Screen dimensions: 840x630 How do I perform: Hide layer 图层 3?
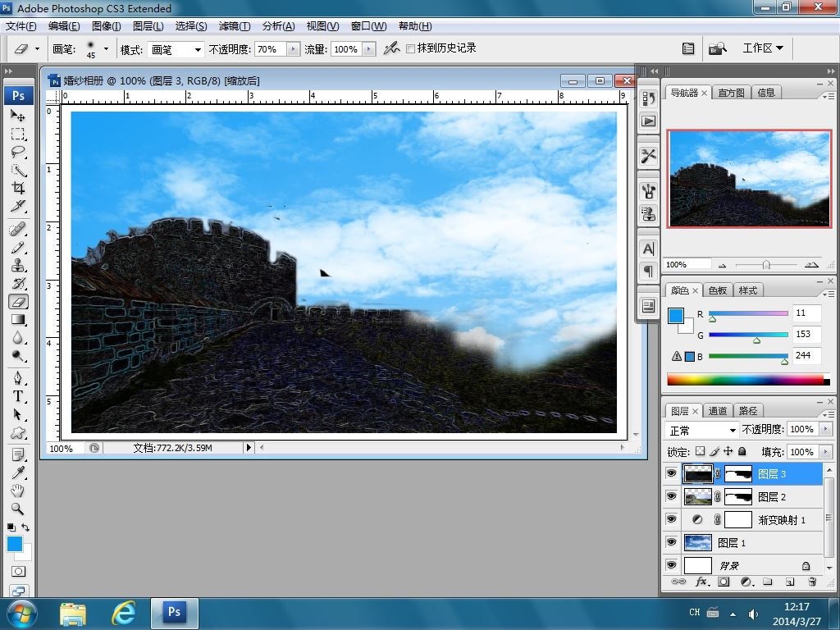(671, 473)
